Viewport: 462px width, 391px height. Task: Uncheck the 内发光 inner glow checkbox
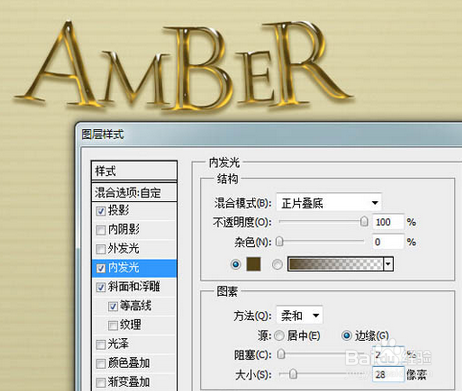point(101,268)
